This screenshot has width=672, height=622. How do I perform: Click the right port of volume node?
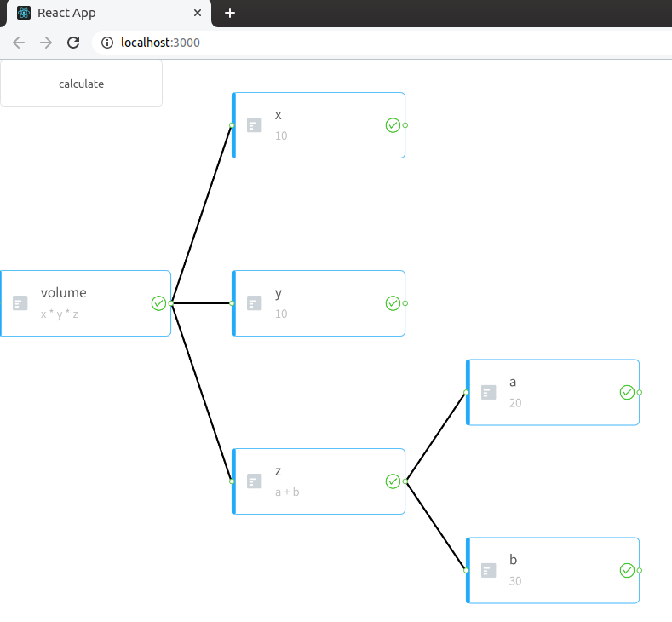click(x=171, y=303)
